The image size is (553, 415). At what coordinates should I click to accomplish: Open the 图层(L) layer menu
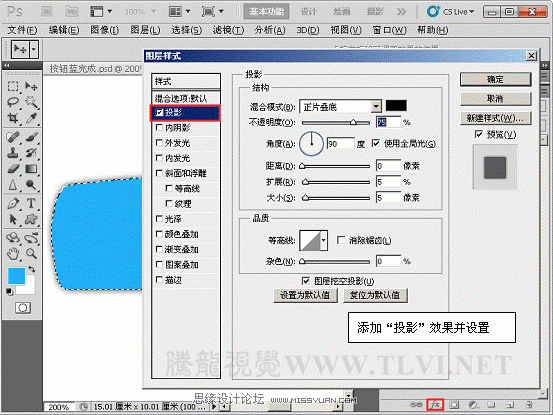coord(145,30)
